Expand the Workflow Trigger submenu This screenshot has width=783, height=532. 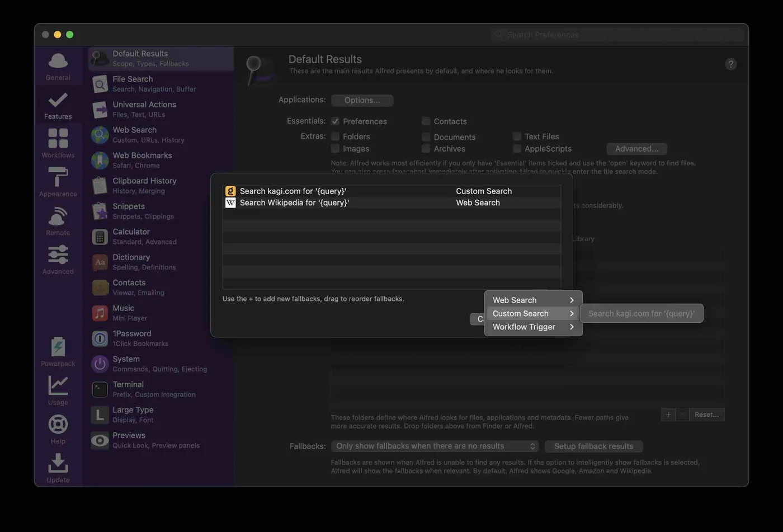coord(523,327)
